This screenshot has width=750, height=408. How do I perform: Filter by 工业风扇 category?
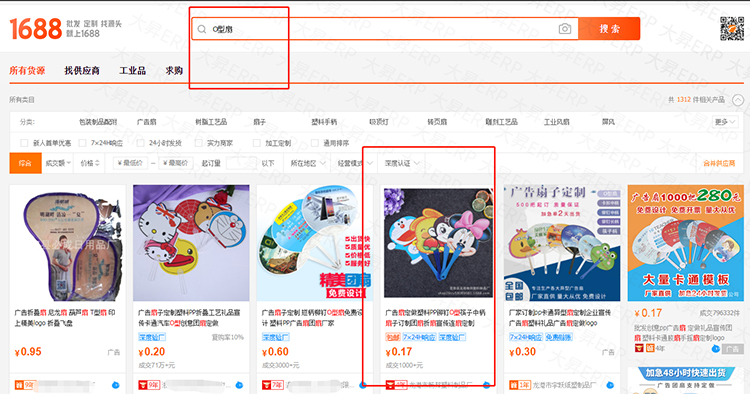coord(556,122)
